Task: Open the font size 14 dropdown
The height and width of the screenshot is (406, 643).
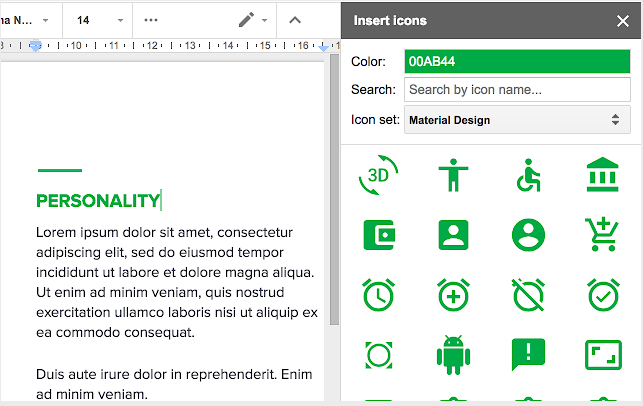Action: [x=101, y=20]
